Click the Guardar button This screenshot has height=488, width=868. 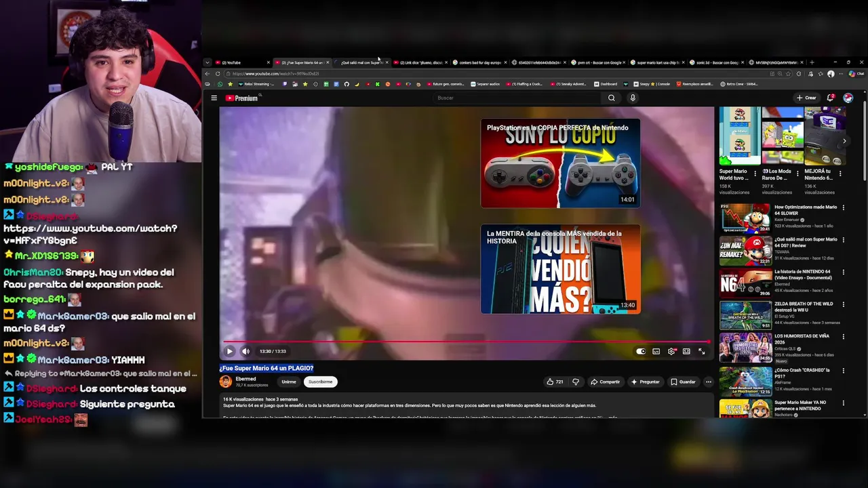[683, 382]
